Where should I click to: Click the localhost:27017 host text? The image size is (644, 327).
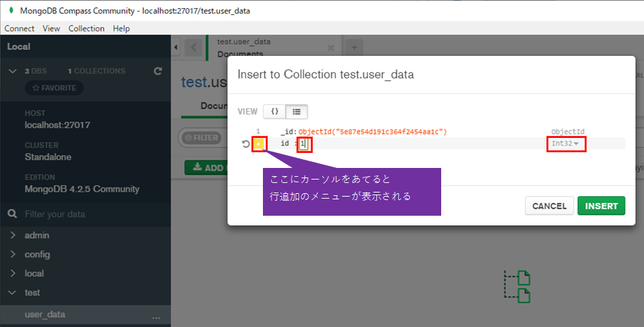57,125
